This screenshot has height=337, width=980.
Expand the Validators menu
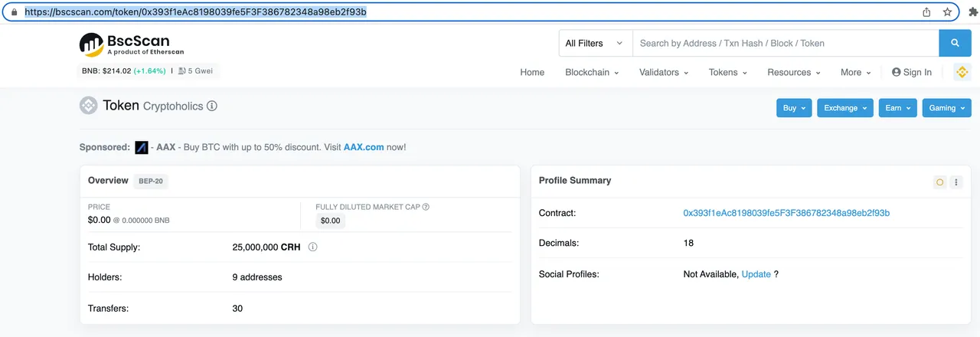pyautogui.click(x=664, y=72)
